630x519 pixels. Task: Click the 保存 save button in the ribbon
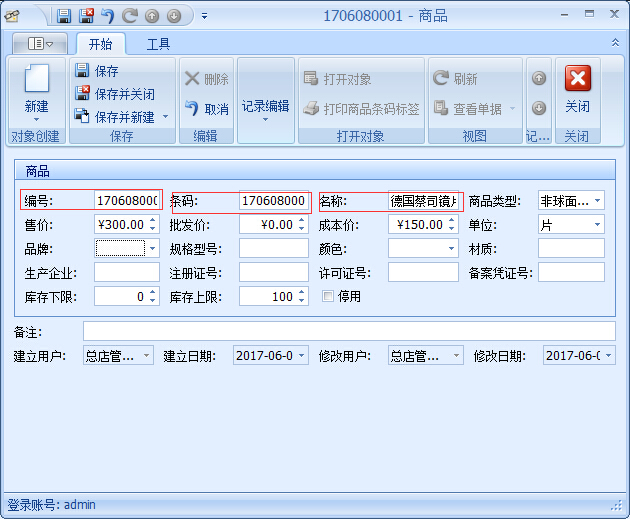click(97, 71)
